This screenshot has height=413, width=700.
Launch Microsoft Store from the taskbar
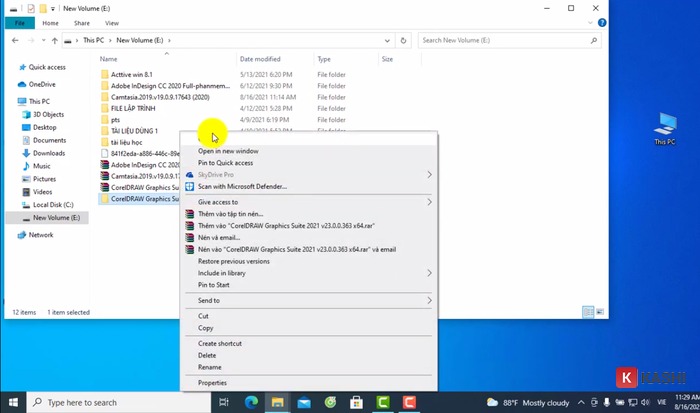click(356, 402)
